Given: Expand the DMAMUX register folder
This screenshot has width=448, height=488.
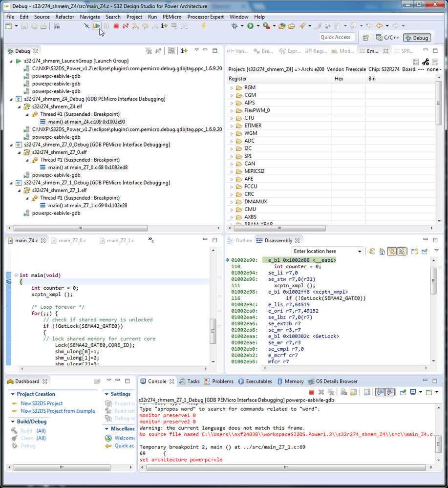Looking at the screenshot, I should tap(231, 202).
